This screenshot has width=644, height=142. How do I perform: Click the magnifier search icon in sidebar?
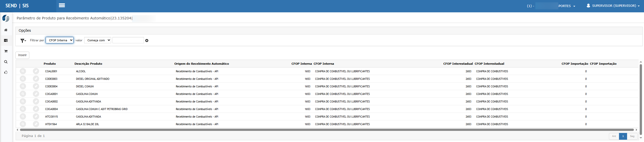pos(6,62)
